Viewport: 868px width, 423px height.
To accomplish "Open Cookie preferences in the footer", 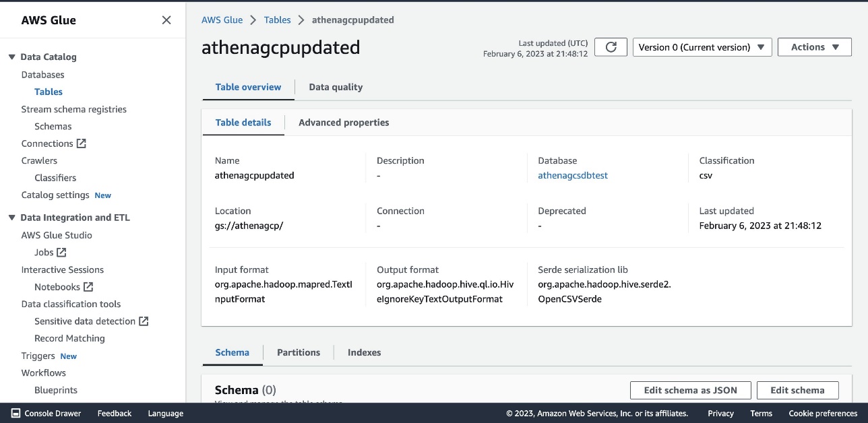I will point(823,414).
